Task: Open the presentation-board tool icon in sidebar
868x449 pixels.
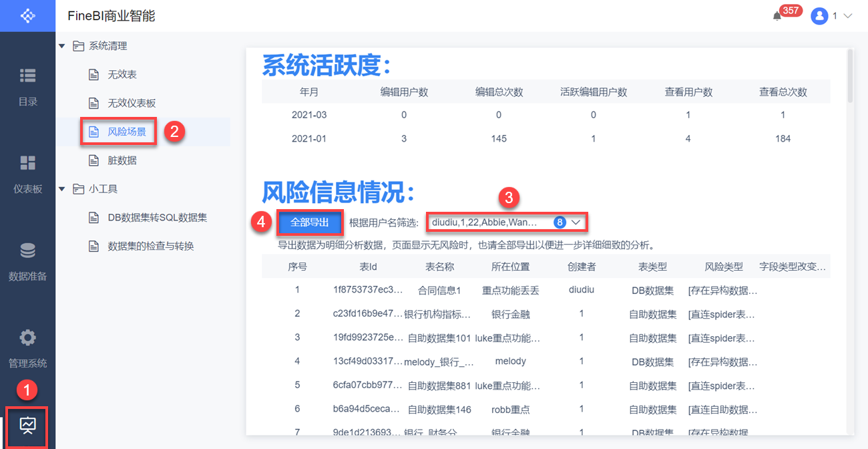Action: click(27, 426)
